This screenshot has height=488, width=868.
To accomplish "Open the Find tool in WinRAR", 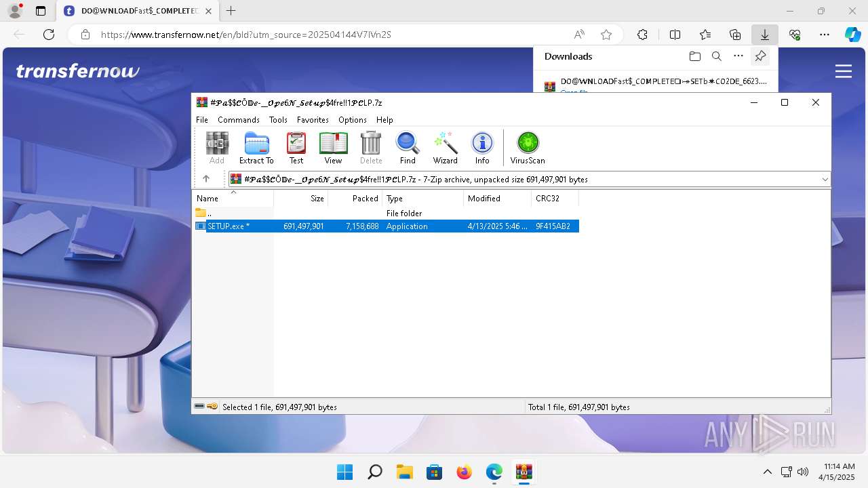I will pyautogui.click(x=408, y=148).
